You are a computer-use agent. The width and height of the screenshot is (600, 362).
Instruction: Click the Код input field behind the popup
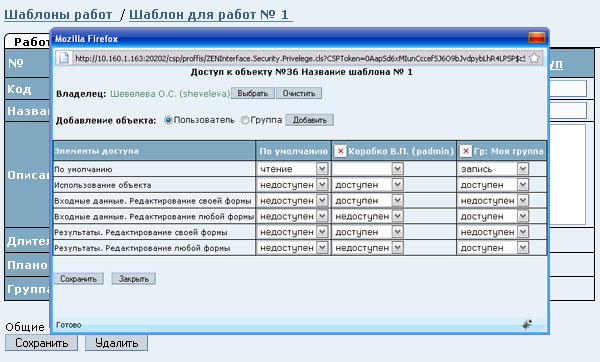(568, 88)
